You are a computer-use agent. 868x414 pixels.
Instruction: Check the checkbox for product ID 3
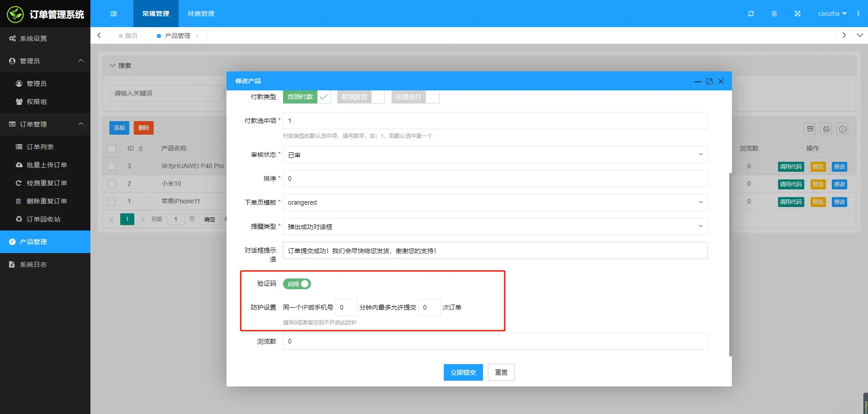click(x=112, y=166)
